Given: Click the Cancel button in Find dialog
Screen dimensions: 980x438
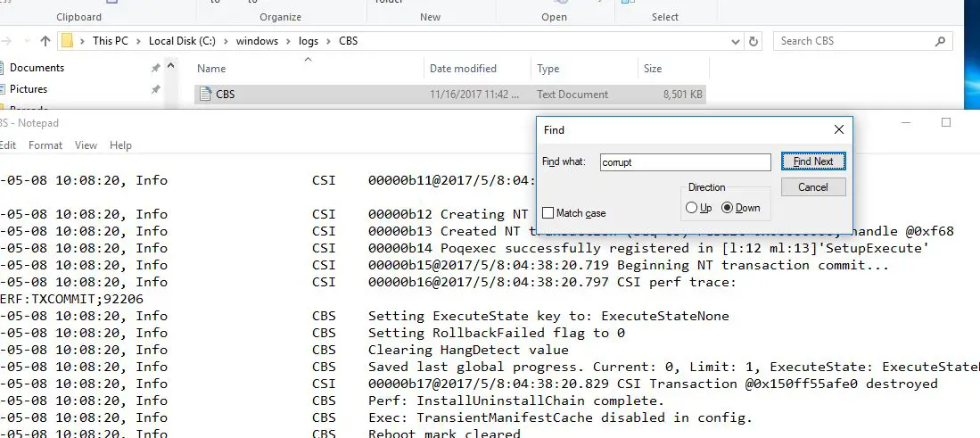Looking at the screenshot, I should point(813,186).
